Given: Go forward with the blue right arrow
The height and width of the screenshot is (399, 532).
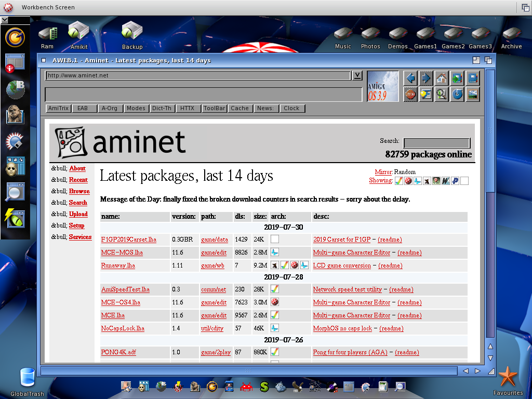Looking at the screenshot, I should pos(426,78).
